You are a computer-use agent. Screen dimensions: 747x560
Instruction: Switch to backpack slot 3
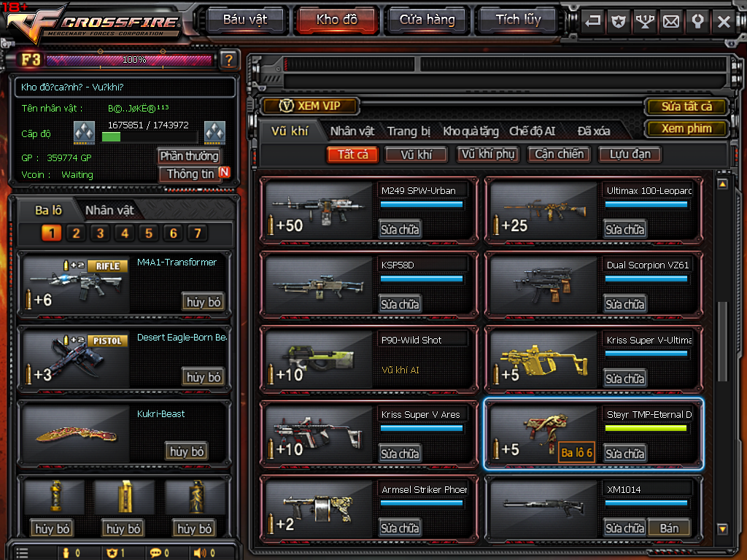(100, 233)
